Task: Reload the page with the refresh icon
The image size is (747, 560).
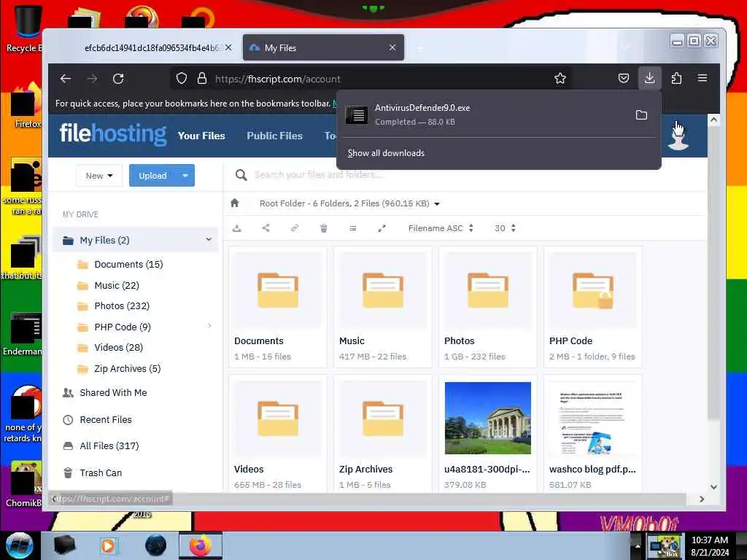Action: (118, 79)
